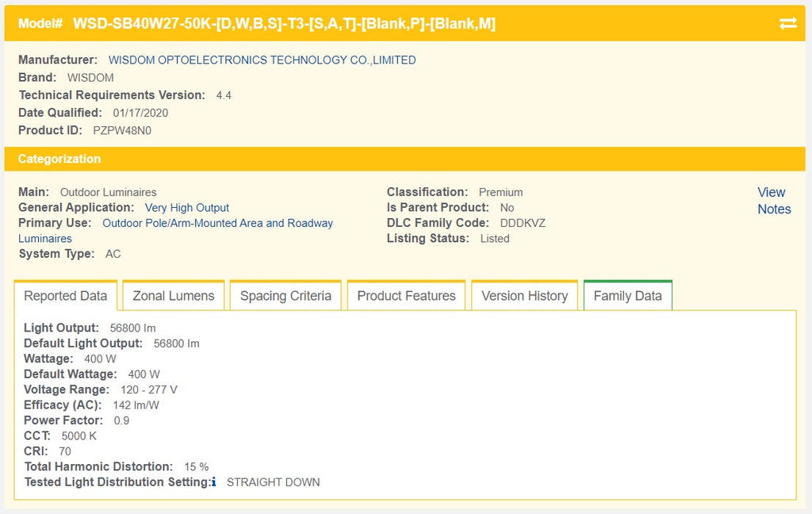Viewport: 812px width, 514px height.
Task: Follow the Very High Output link
Action: (187, 208)
